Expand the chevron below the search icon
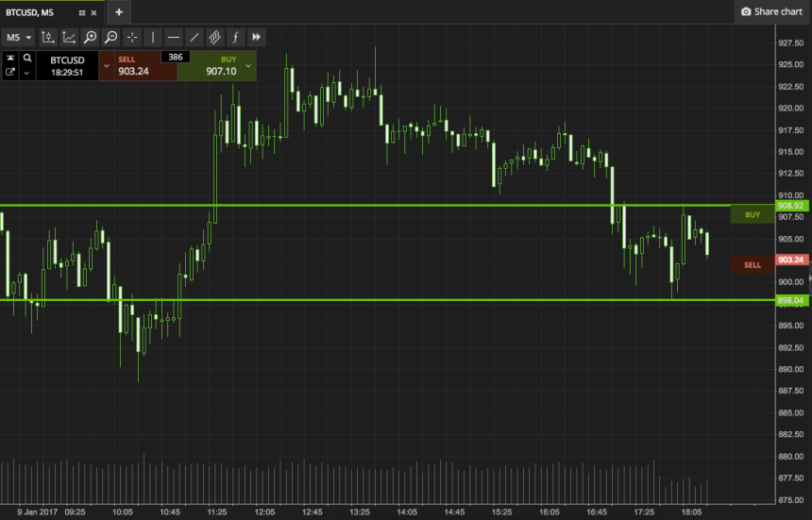Screen dimensions: 812x520 pyautogui.click(x=27, y=73)
